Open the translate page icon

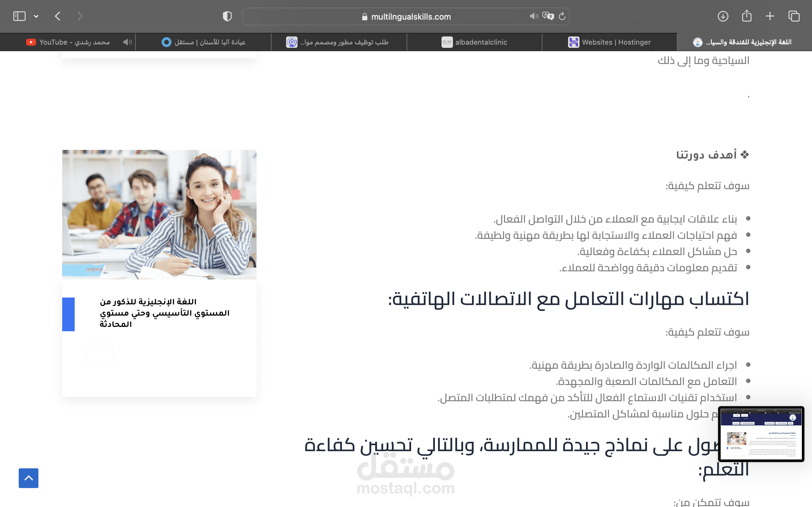pyautogui.click(x=548, y=16)
